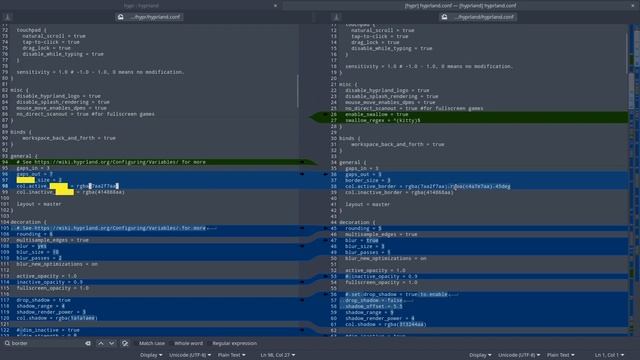Open the right pane Display dropdown

point(480,355)
